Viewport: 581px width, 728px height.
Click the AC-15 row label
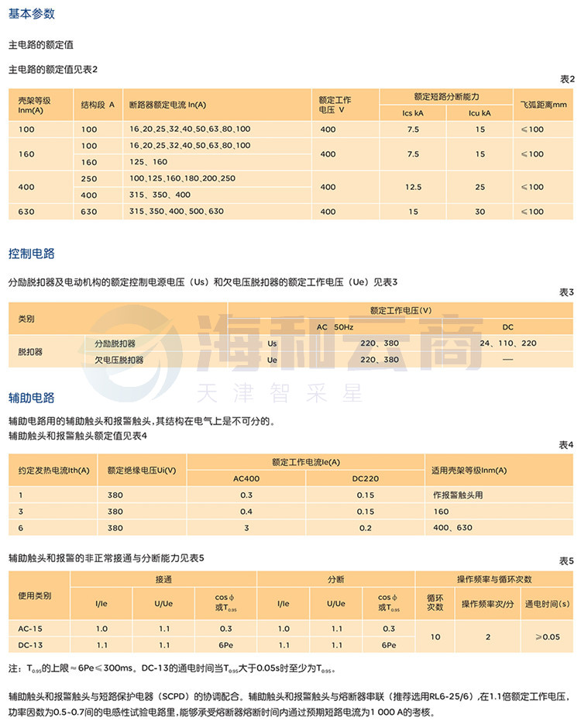pos(30,629)
